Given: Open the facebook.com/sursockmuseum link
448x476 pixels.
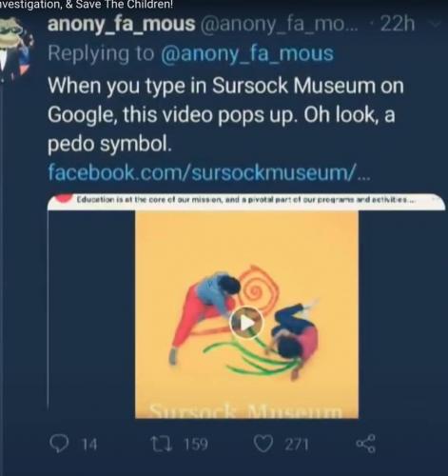Looking at the screenshot, I should click(209, 172).
